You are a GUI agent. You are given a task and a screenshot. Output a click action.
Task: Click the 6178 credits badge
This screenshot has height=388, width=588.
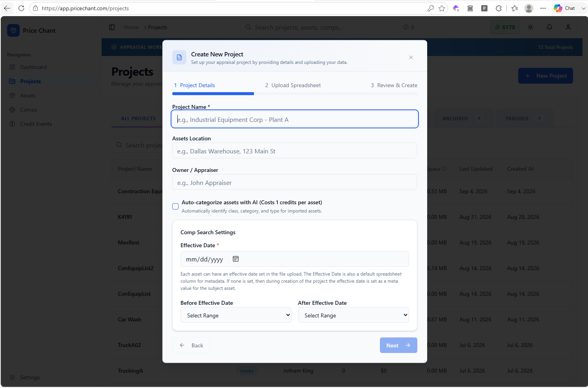click(505, 27)
